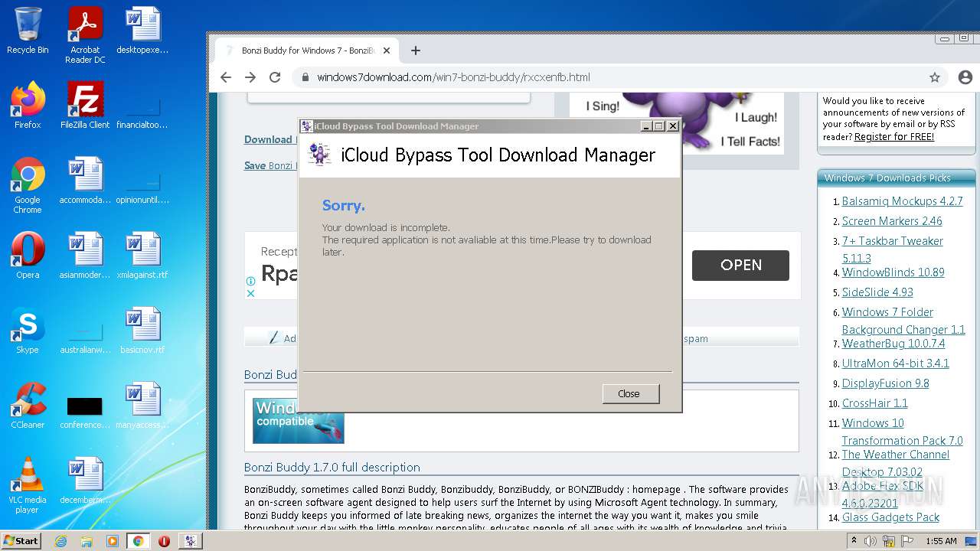Screen dimensions: 980x551
Task: Select the Bonzi Buddy for Windows 7 tab
Action: point(306,51)
